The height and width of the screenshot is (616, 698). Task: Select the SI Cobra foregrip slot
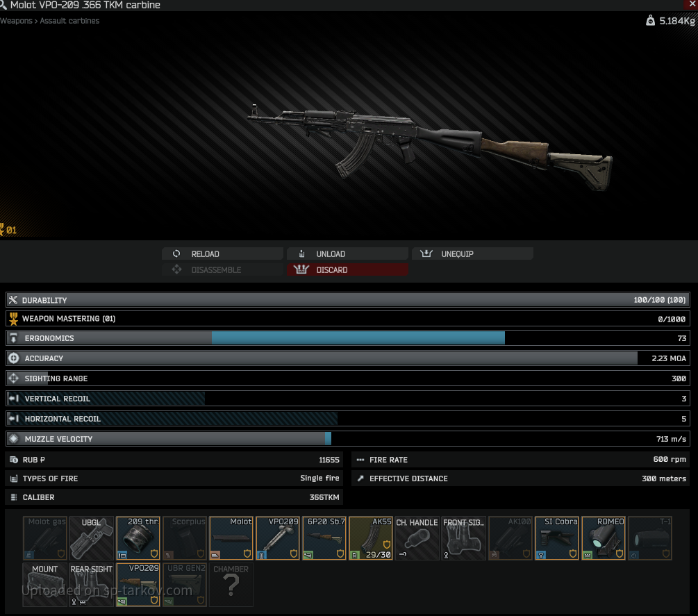click(x=557, y=538)
